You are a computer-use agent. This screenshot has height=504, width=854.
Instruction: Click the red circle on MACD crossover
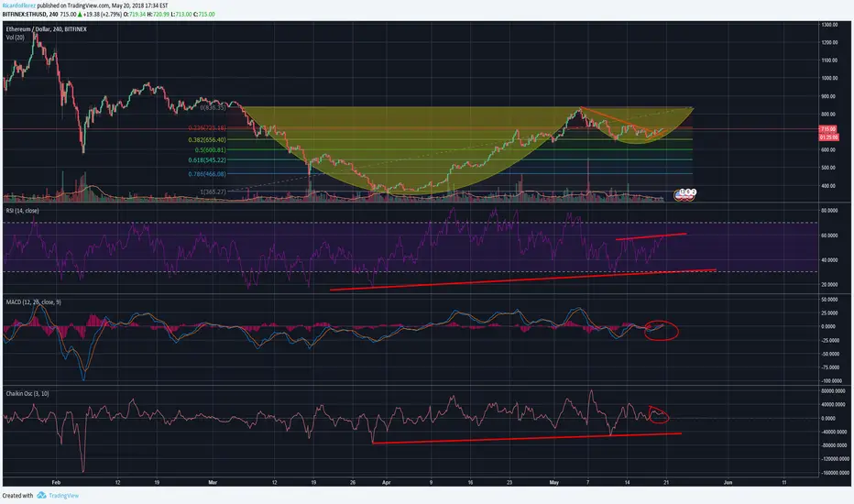pos(662,330)
